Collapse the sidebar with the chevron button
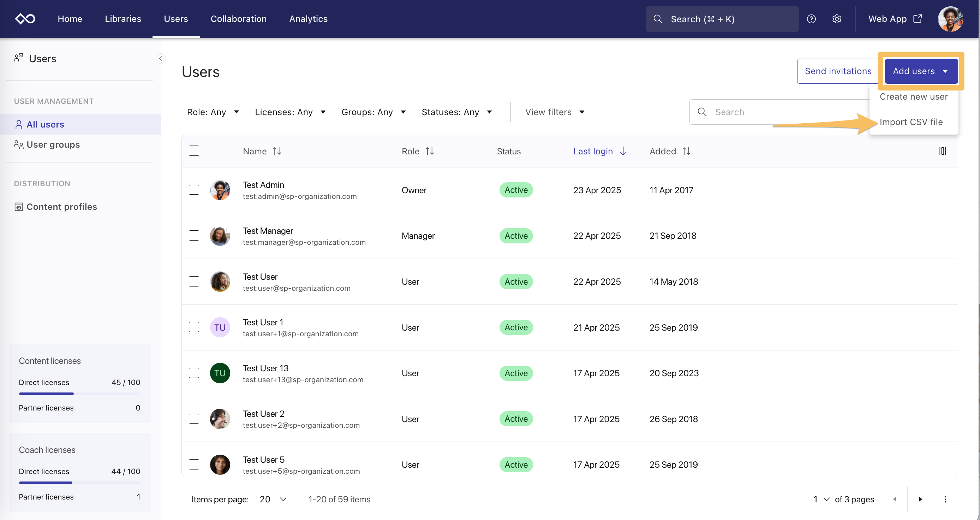Screen dimensions: 980x520 click(161, 58)
